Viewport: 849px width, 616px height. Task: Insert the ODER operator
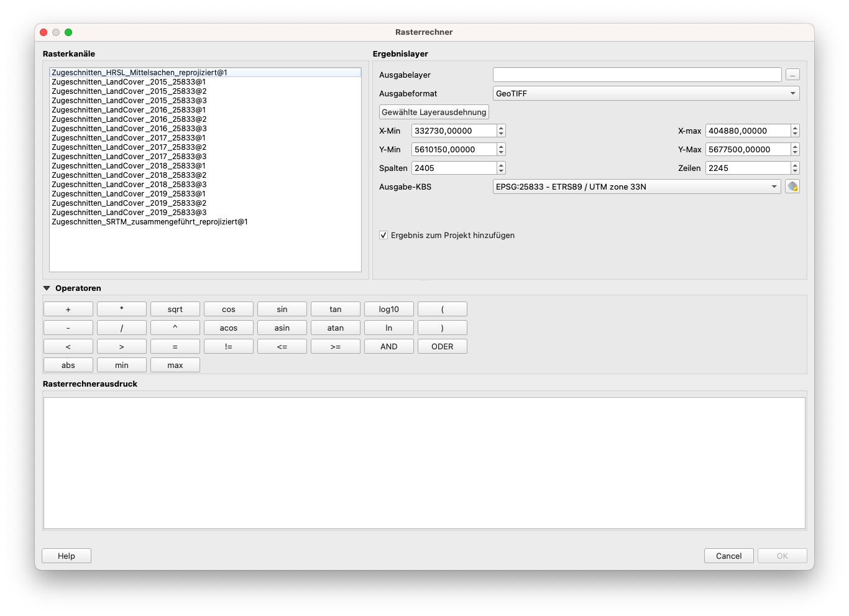point(443,346)
